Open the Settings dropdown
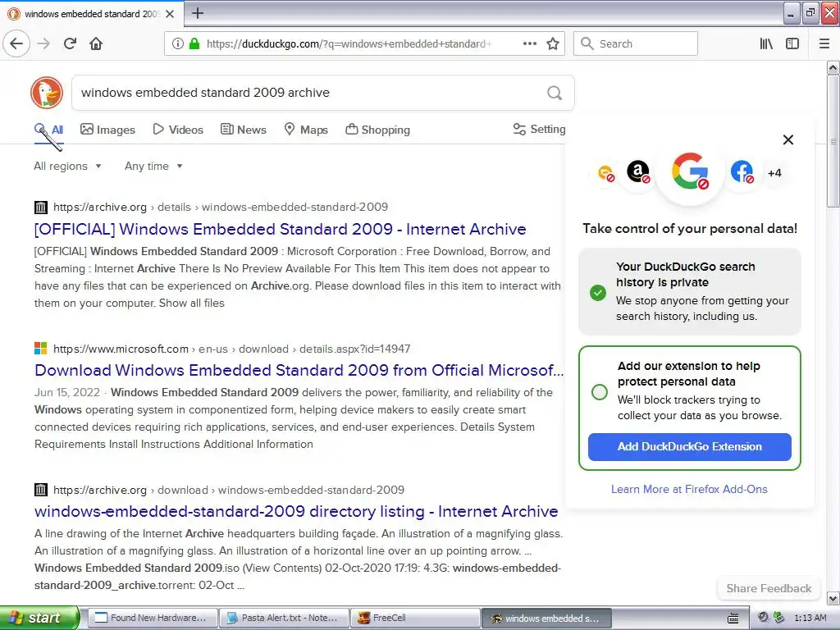The width and height of the screenshot is (840, 630). pos(539,129)
